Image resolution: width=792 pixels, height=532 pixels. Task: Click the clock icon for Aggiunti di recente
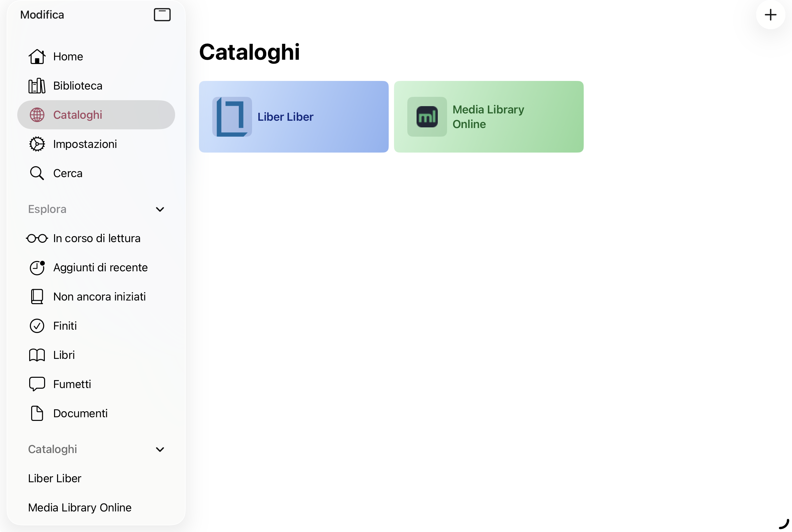pos(37,268)
